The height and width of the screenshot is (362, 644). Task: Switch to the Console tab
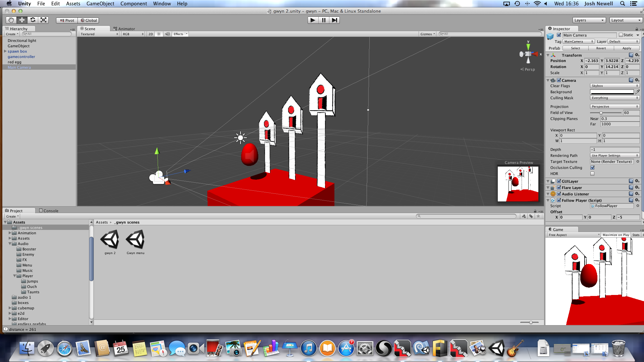coord(49,211)
